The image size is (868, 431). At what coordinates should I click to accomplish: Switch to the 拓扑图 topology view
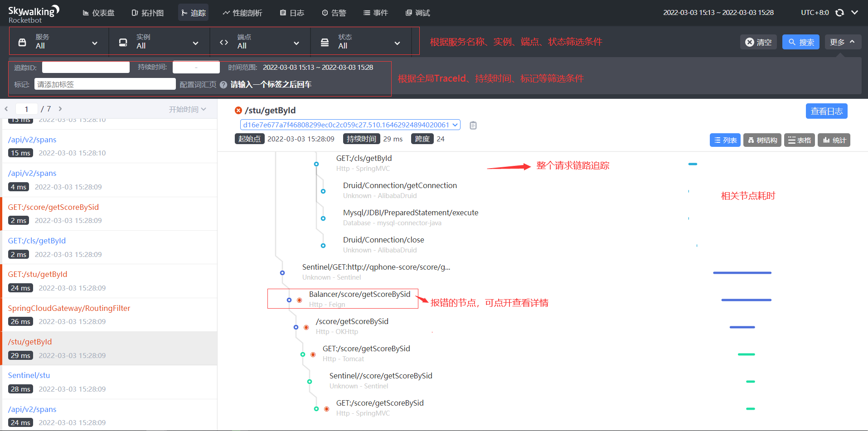(147, 13)
